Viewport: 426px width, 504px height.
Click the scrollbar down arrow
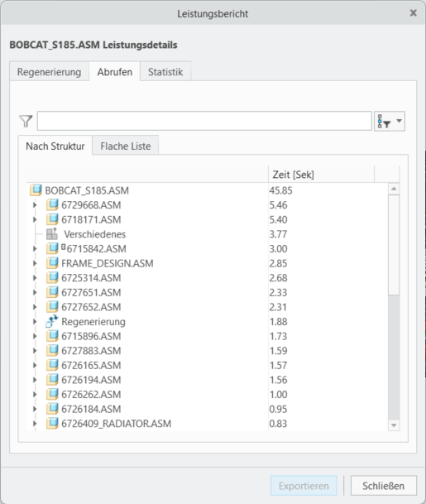pyautogui.click(x=394, y=425)
